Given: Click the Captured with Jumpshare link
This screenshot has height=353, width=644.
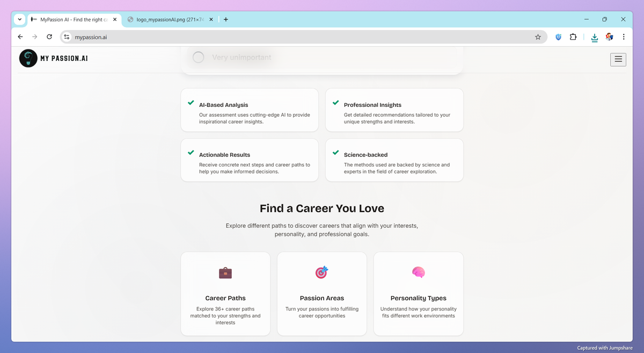Looking at the screenshot, I should click(x=604, y=348).
